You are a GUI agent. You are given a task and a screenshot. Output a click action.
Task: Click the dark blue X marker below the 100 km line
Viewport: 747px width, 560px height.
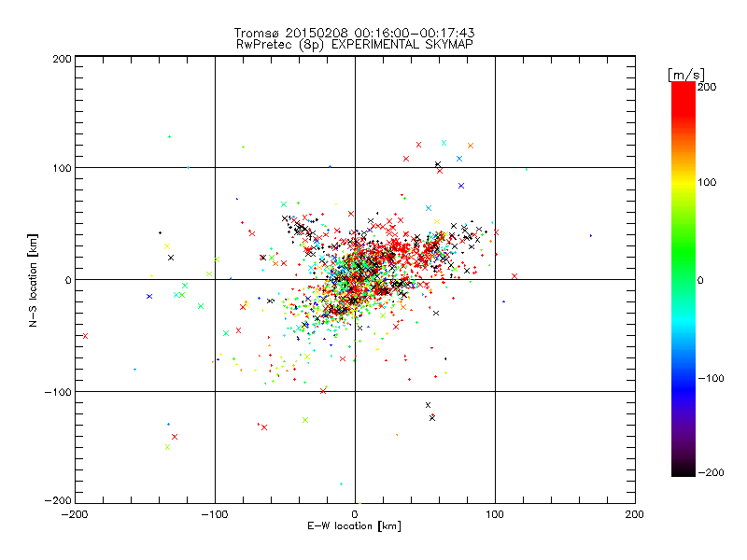point(461,186)
